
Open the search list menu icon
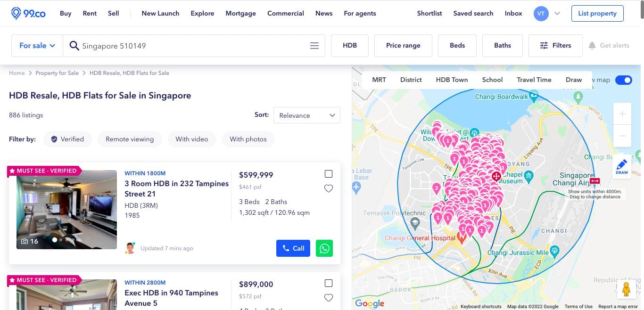tap(314, 46)
